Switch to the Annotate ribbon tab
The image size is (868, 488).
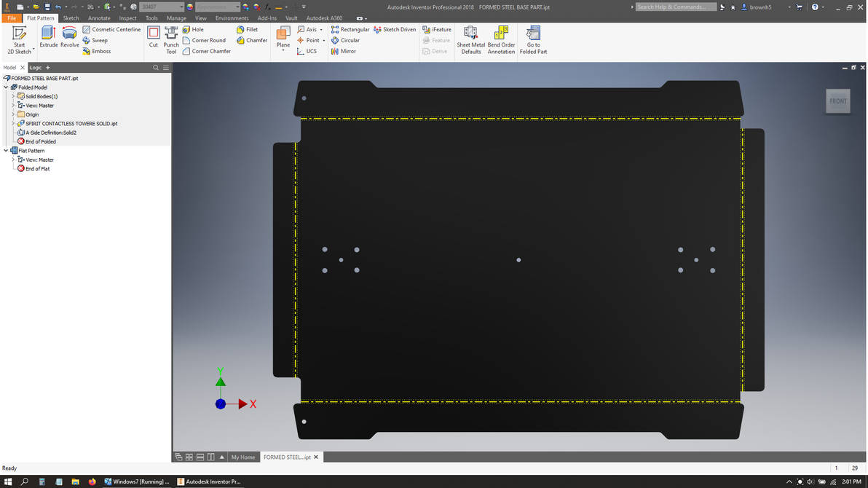(x=99, y=18)
